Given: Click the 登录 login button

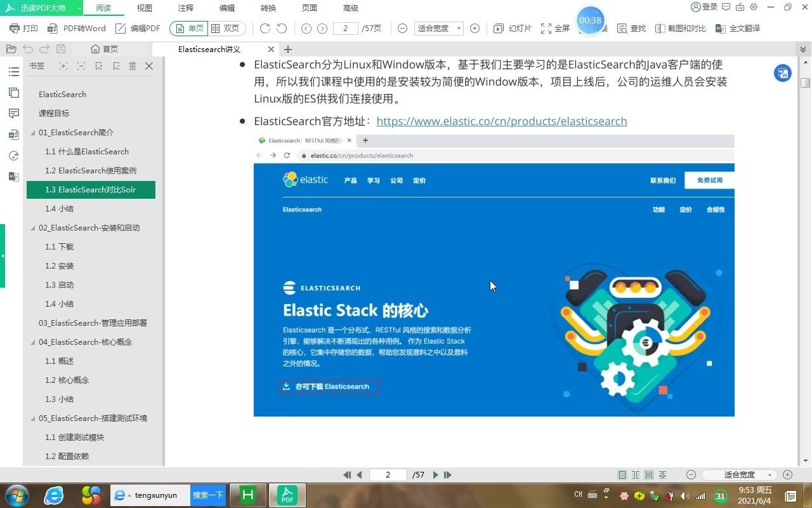Looking at the screenshot, I should (704, 7).
